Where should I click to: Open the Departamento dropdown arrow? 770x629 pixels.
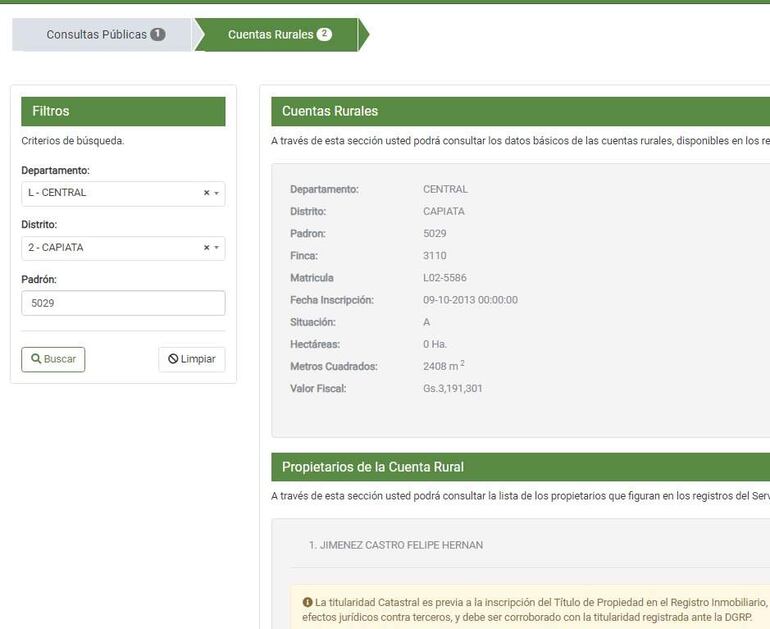217,193
